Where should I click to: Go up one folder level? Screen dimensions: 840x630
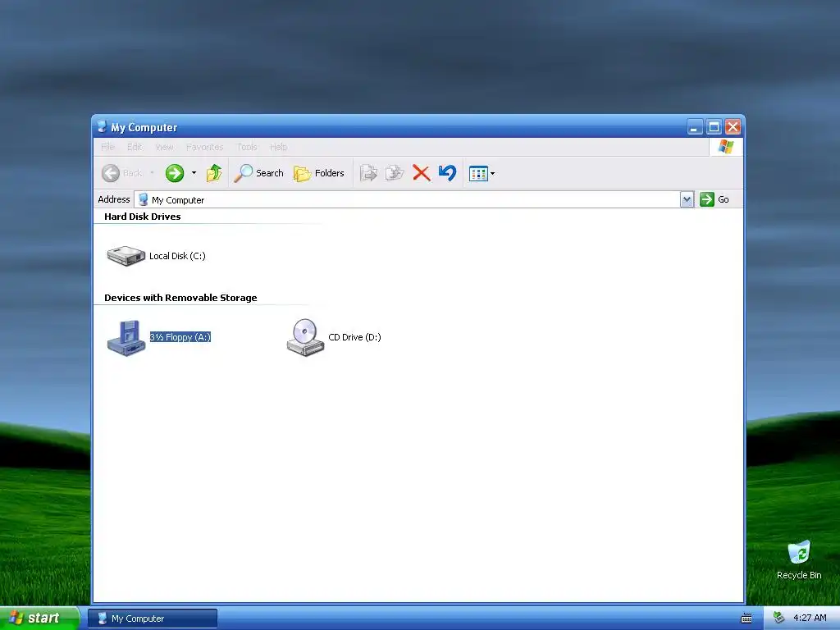[x=214, y=173]
